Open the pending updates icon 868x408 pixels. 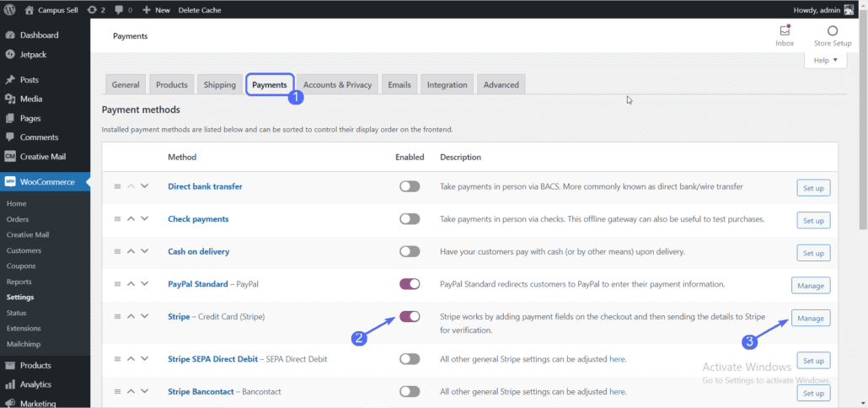(x=93, y=9)
